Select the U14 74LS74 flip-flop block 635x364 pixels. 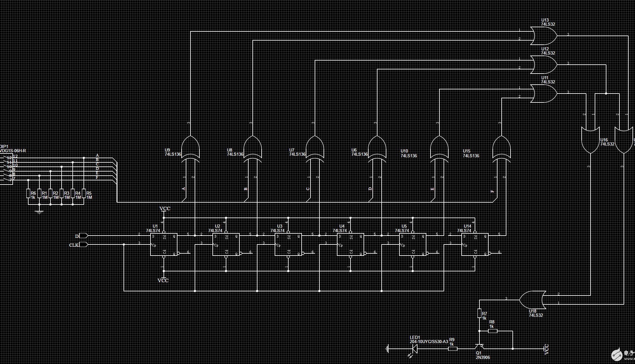click(475, 244)
